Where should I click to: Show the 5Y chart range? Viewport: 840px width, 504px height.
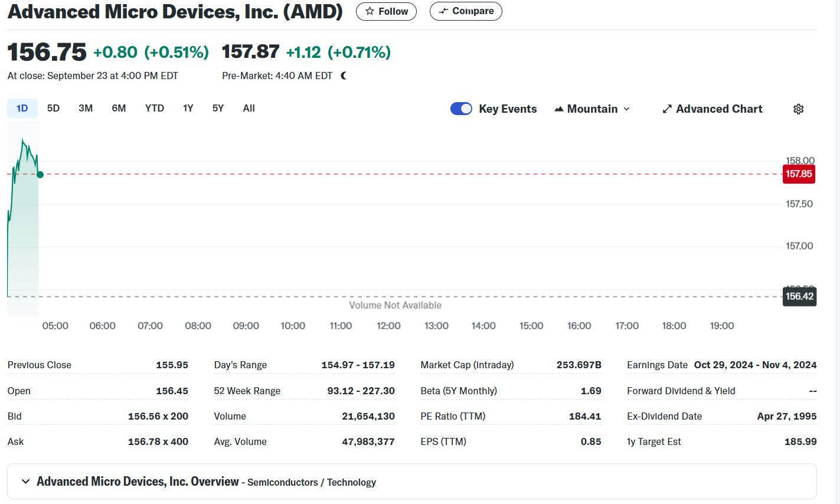[x=218, y=108]
